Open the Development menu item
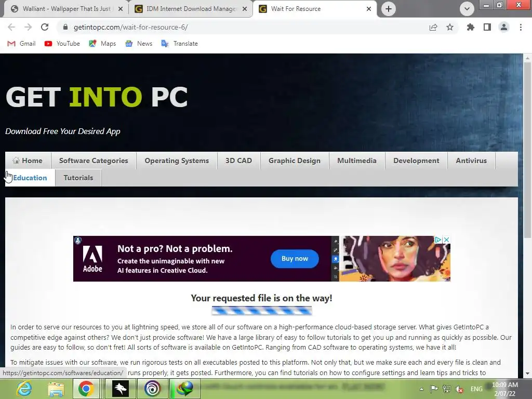The height and width of the screenshot is (399, 532). 416,161
